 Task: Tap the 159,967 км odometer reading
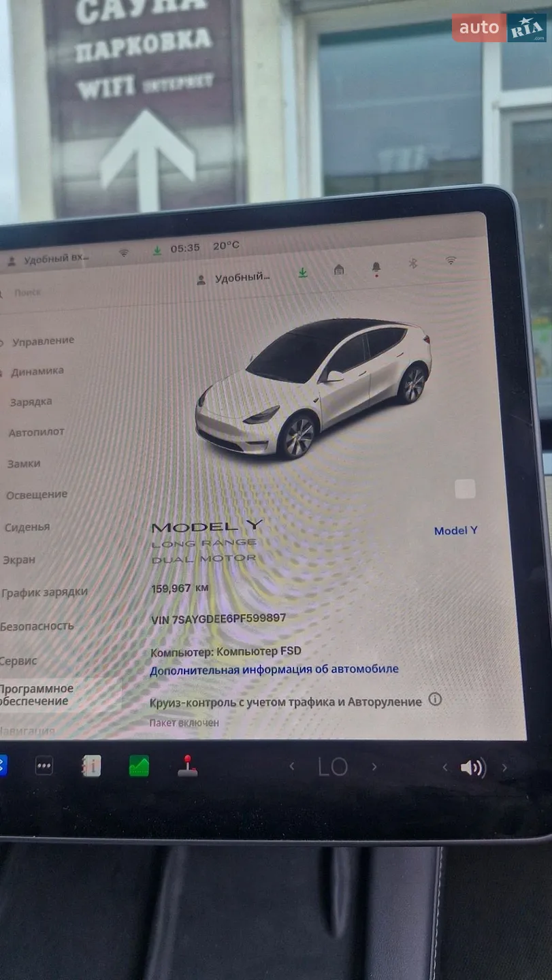[180, 588]
